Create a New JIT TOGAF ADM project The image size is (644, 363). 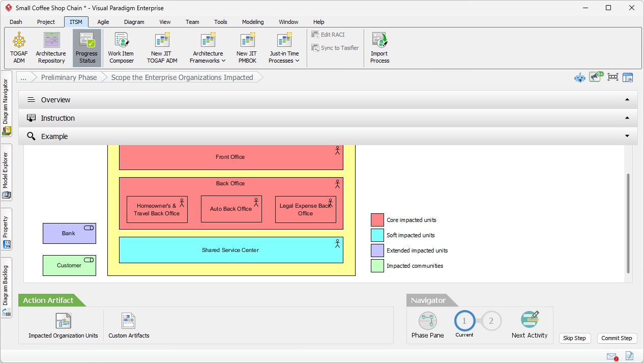pyautogui.click(x=162, y=47)
